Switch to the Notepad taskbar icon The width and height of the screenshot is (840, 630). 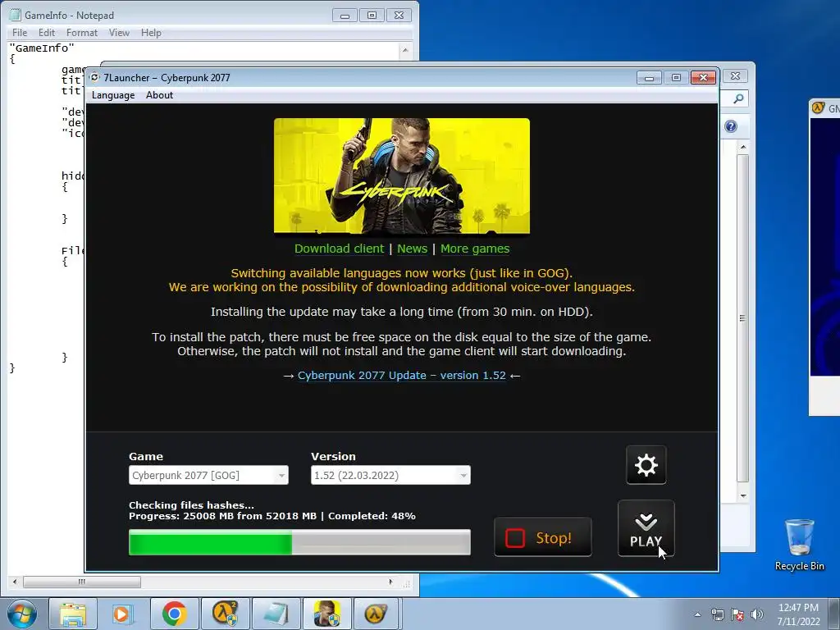tap(276, 614)
